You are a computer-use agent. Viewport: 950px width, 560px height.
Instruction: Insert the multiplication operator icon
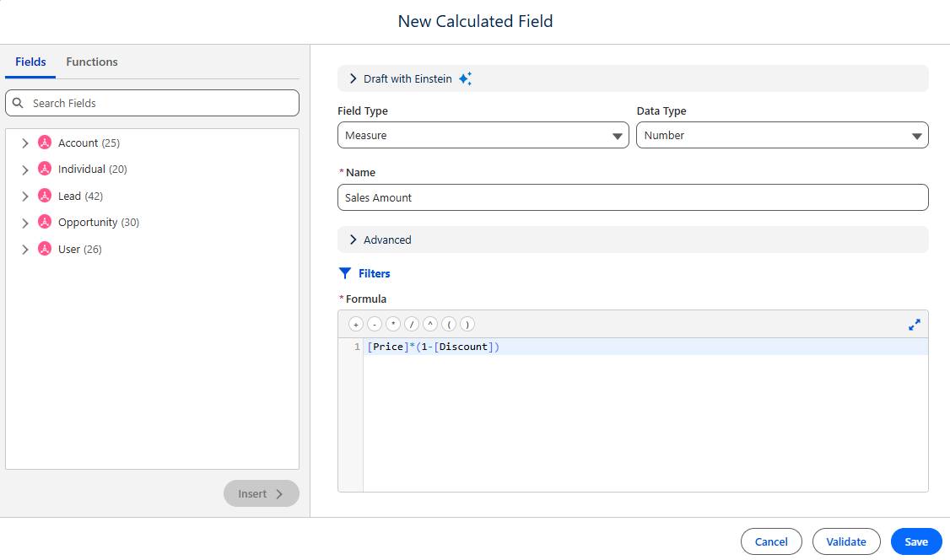tap(393, 324)
